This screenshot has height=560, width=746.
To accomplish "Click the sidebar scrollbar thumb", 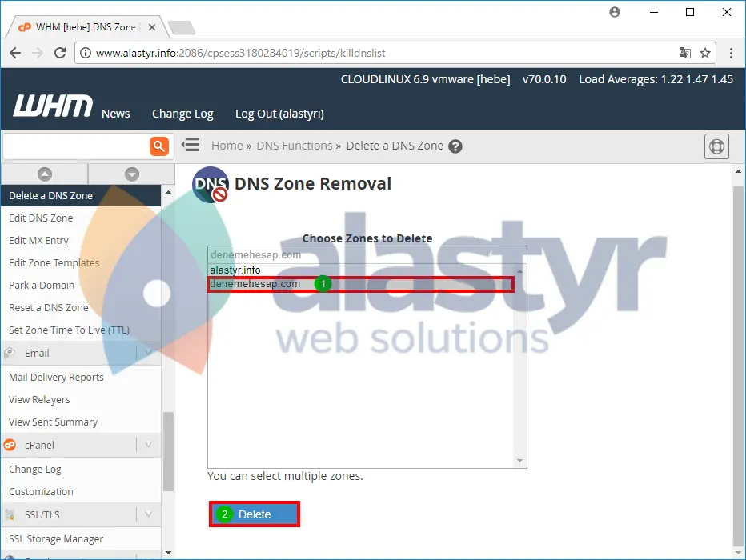I will 168,451.
